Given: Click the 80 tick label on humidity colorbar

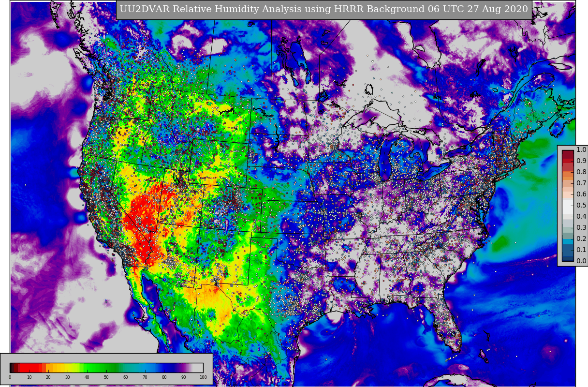Looking at the screenshot, I should point(164,377).
